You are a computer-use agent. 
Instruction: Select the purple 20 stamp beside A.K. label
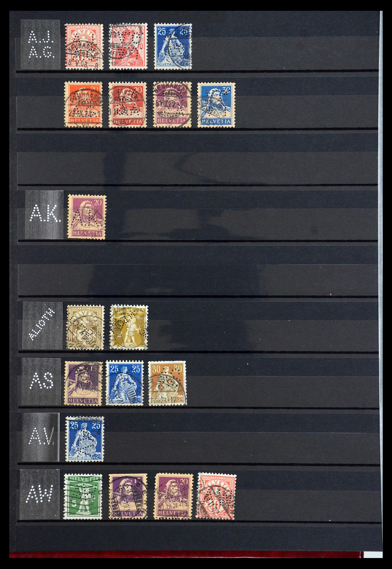(x=87, y=217)
